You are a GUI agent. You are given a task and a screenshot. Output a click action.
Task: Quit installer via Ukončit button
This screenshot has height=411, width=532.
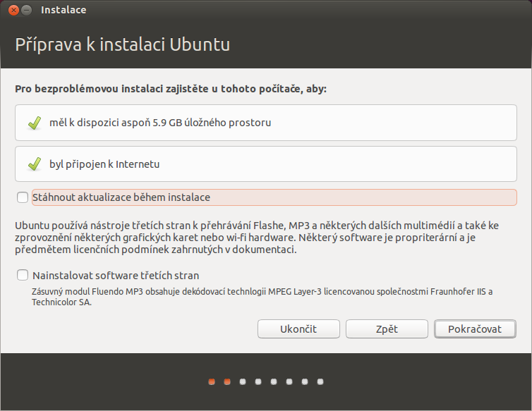pos(298,329)
